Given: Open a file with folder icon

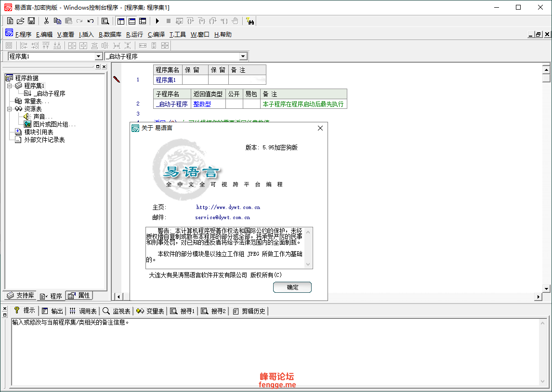Looking at the screenshot, I should pos(20,21).
